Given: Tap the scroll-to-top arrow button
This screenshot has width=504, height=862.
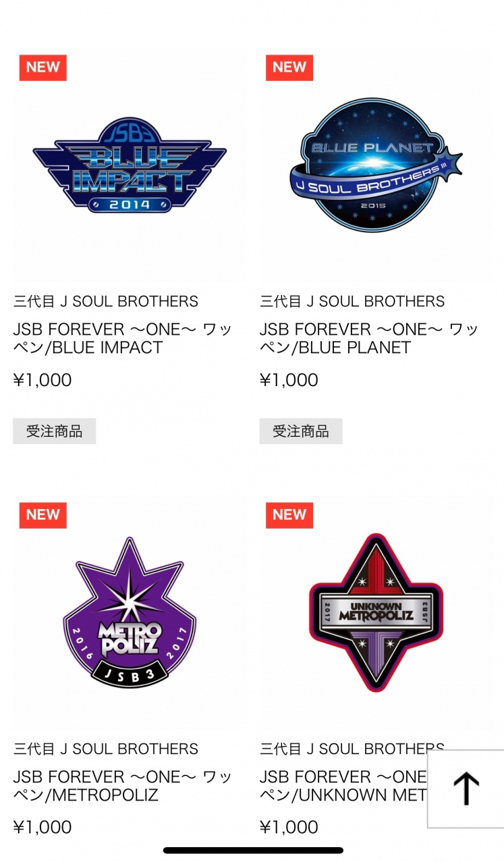Looking at the screenshot, I should click(x=466, y=788).
